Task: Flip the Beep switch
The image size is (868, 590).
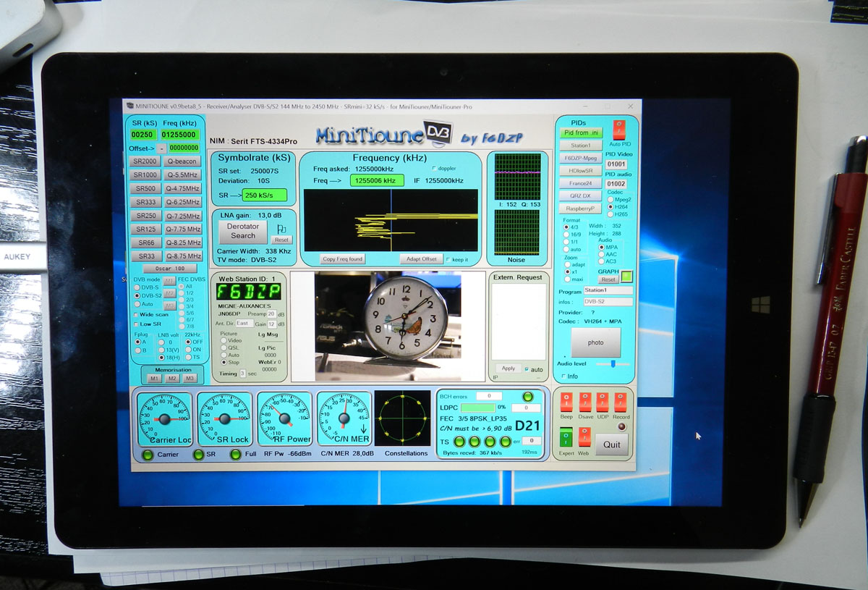Action: pyautogui.click(x=566, y=402)
